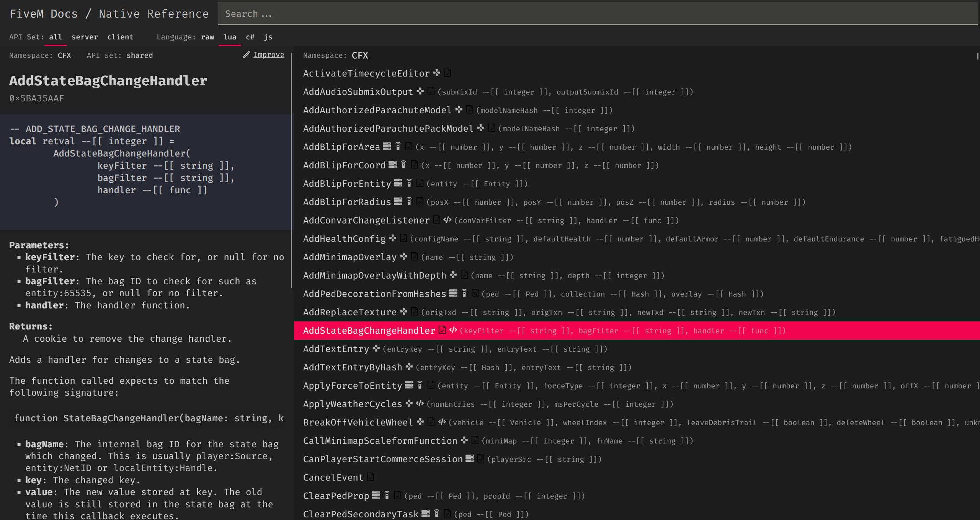Click the gamepad icon beside ApplyWeatherCycles
The height and width of the screenshot is (520, 980).
coord(409,403)
